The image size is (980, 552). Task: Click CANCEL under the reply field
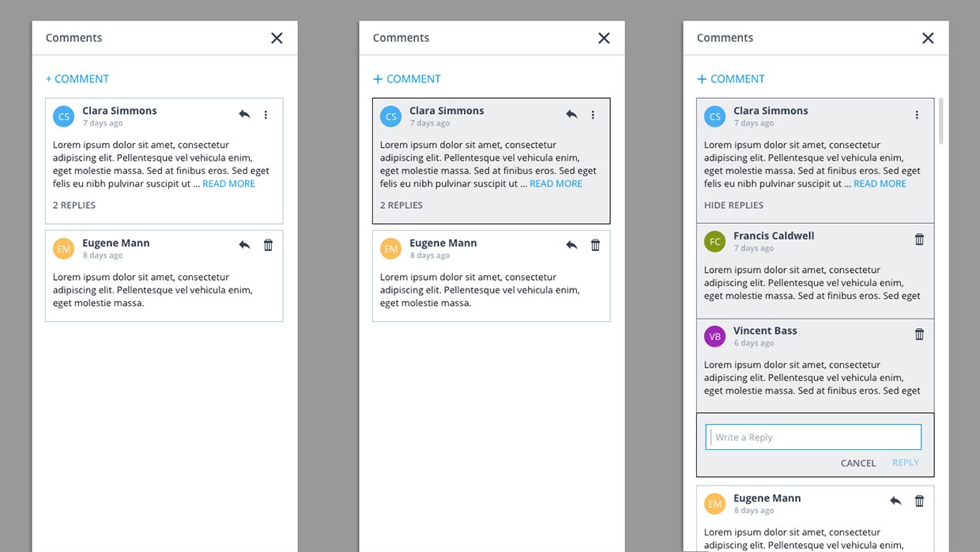click(x=858, y=463)
